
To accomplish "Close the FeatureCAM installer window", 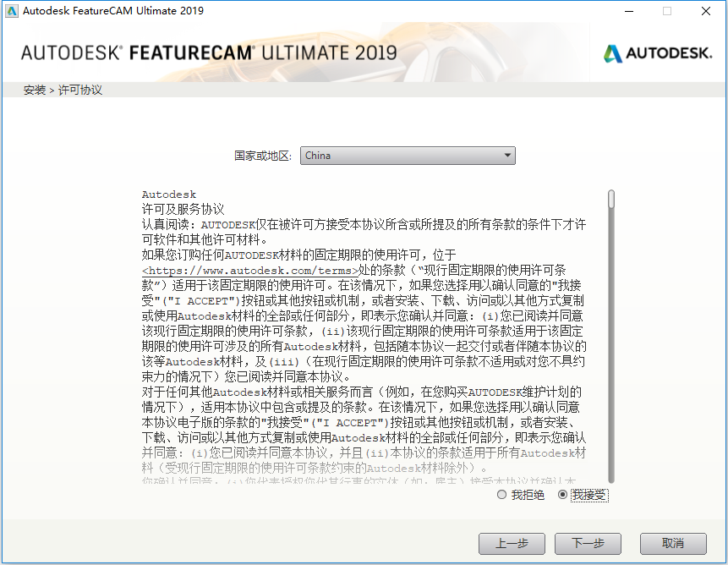I will (x=706, y=11).
